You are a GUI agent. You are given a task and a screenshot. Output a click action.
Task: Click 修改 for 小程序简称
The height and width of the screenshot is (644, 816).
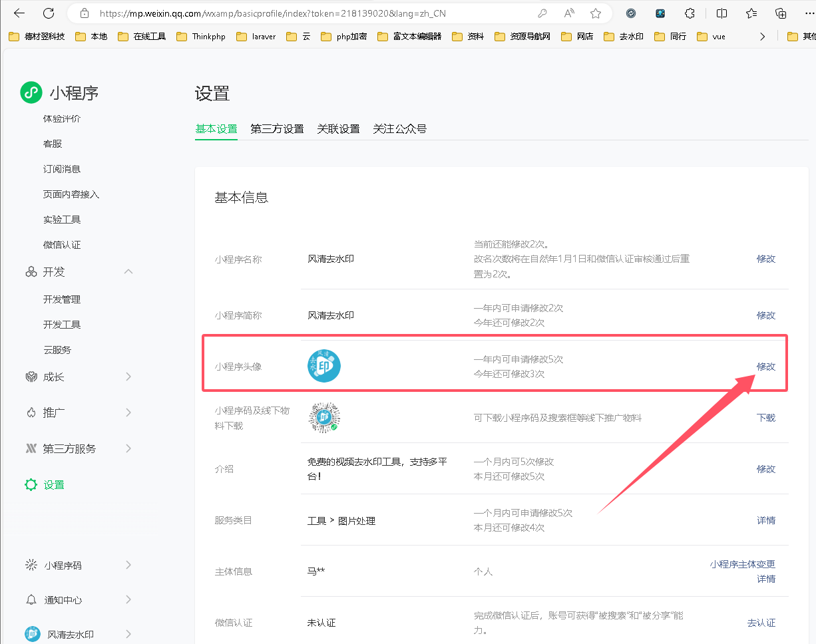coord(766,315)
